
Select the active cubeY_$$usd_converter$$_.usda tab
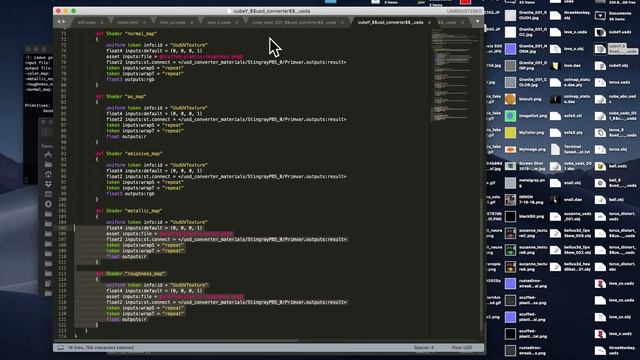(390, 22)
